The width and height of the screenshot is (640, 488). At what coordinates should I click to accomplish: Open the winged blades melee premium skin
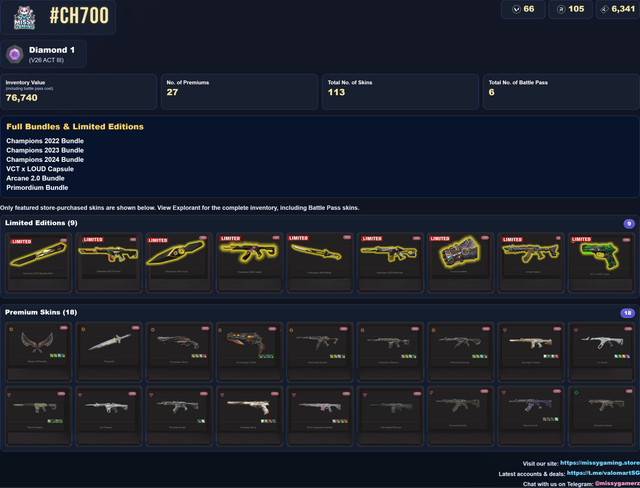[x=38, y=352]
